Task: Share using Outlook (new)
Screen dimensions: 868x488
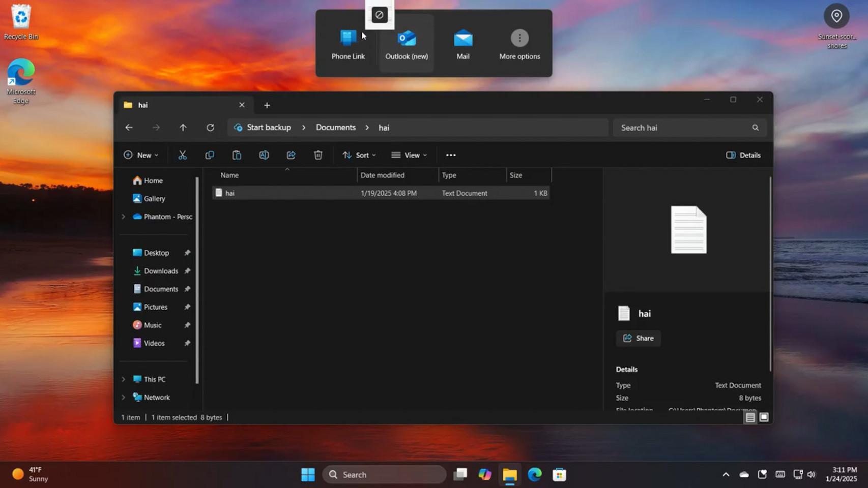Action: (x=406, y=43)
